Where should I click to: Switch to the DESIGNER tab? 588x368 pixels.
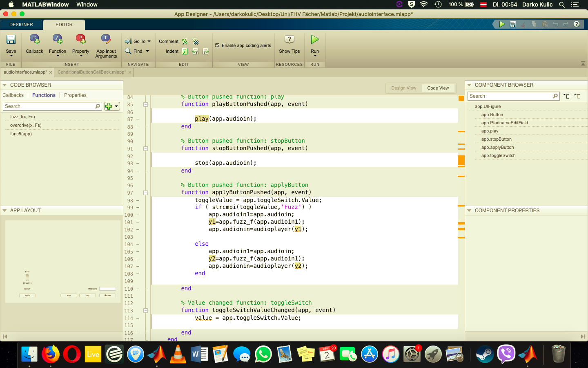(21, 25)
